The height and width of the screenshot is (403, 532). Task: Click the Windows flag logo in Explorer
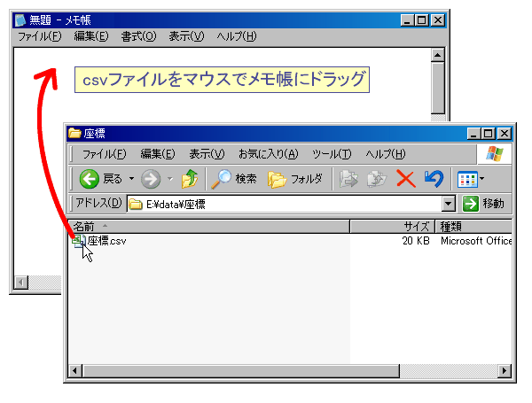[x=495, y=154]
